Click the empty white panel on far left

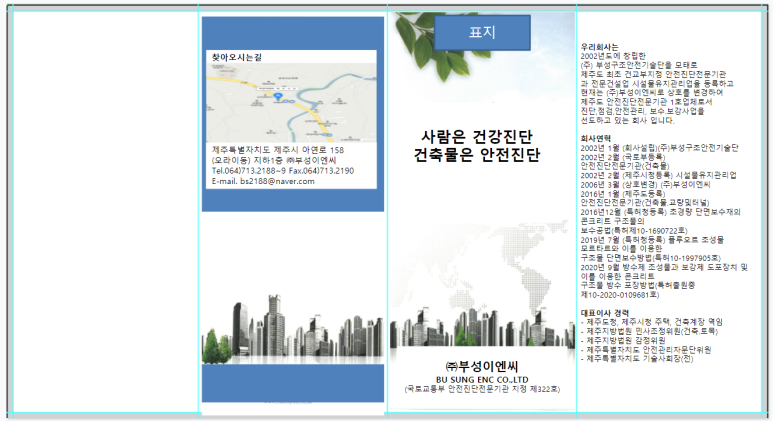pos(105,210)
